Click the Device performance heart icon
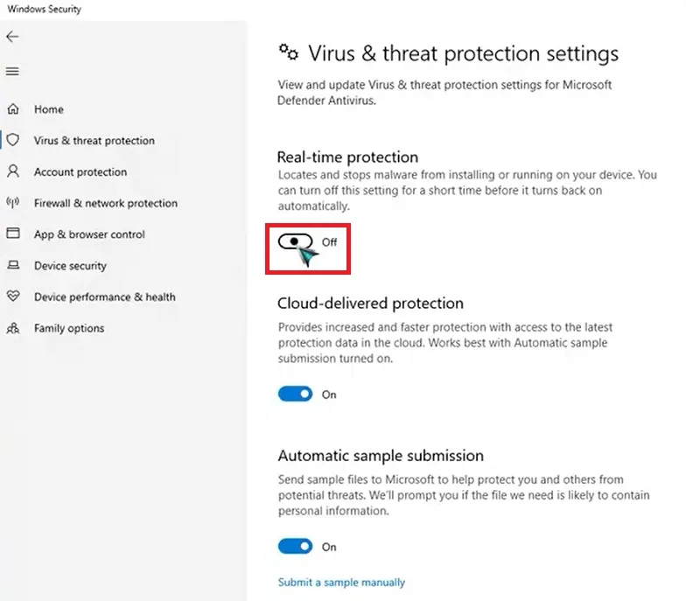This screenshot has width=700, height=601. click(x=13, y=296)
